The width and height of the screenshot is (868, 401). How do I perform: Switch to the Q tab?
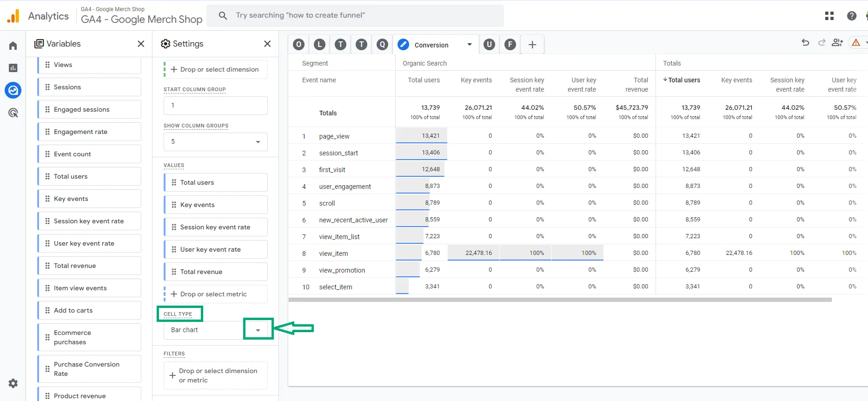382,45
